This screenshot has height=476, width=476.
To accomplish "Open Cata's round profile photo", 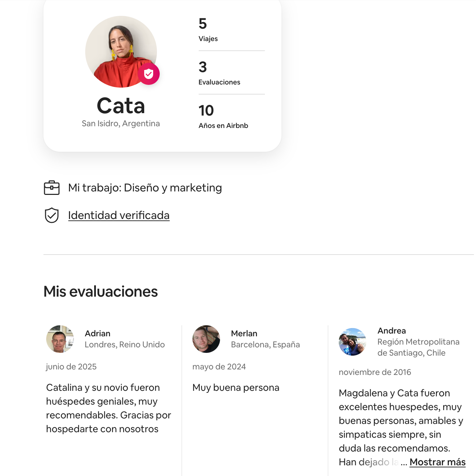I will 121,52.
